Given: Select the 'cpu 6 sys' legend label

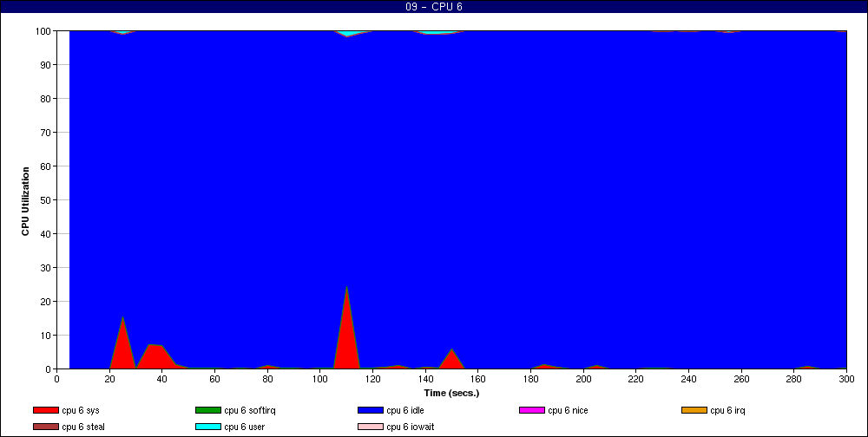Looking at the screenshot, I should coord(81,410).
